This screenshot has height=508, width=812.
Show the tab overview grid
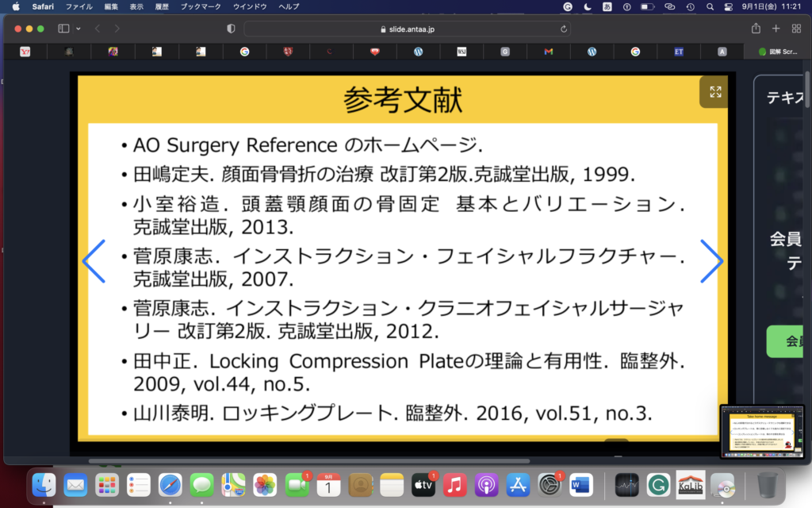coord(796,29)
